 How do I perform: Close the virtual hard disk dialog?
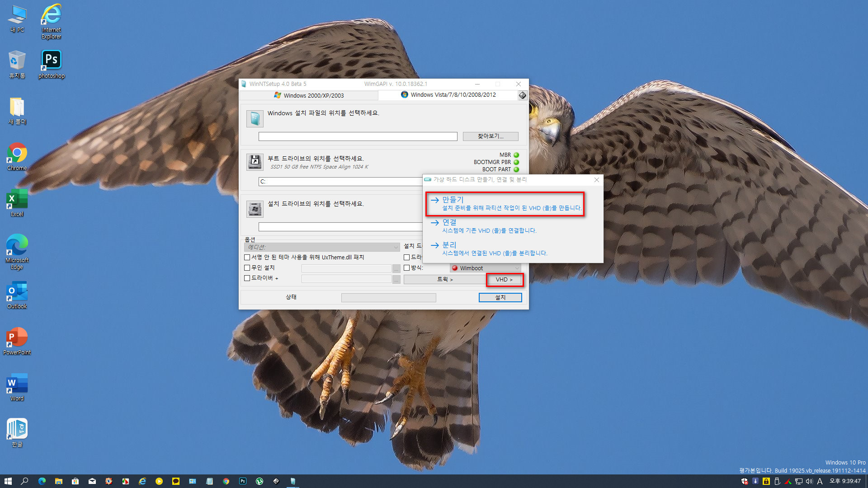click(597, 180)
